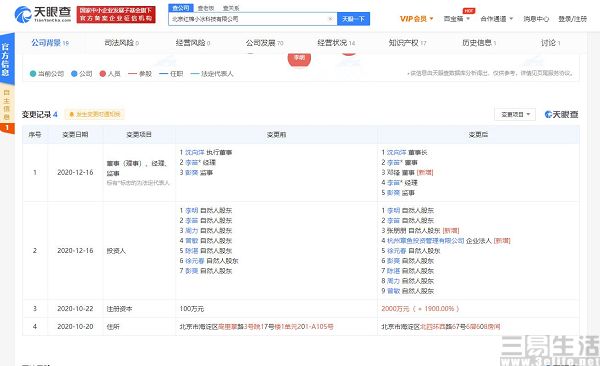Click date 2020-12-16 in row 1
The image size is (600, 366).
point(75,172)
